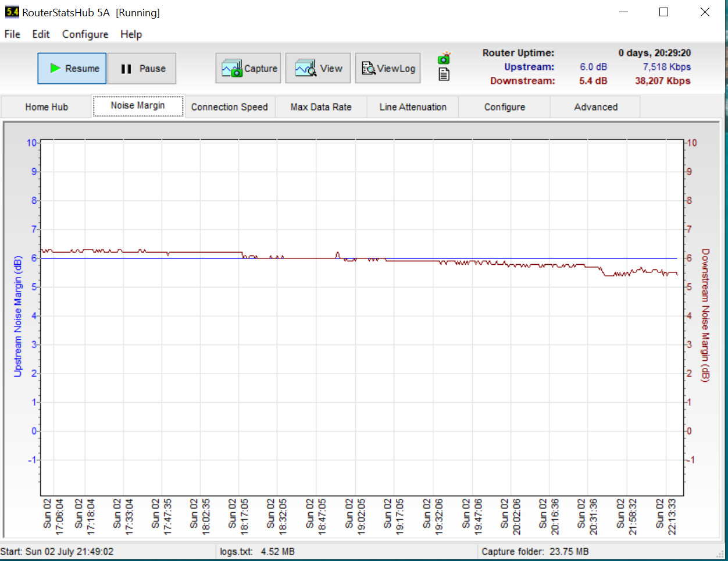Open the Edit menu
Viewport: 728px width, 561px height.
click(41, 34)
